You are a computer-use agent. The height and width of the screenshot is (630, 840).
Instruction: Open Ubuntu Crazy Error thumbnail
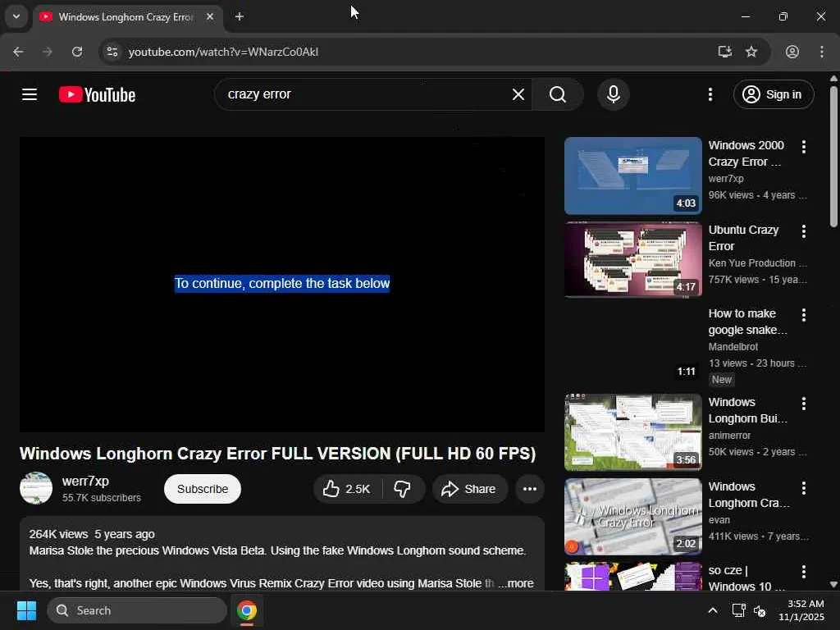(632, 259)
